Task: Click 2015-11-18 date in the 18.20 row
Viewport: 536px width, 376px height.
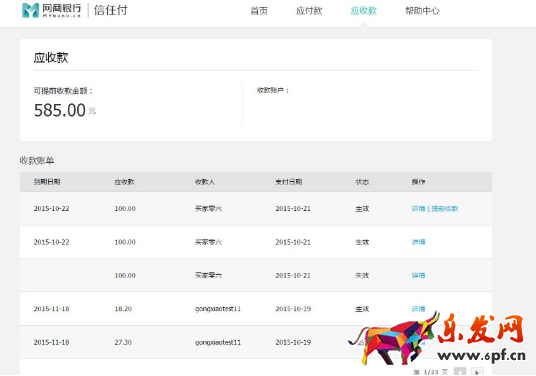Action: (51, 309)
